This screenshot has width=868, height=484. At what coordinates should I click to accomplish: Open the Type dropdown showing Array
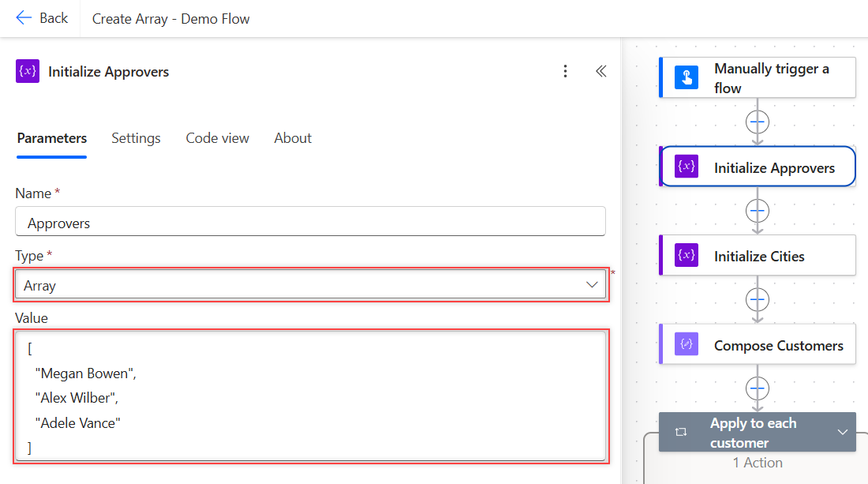[x=311, y=285]
